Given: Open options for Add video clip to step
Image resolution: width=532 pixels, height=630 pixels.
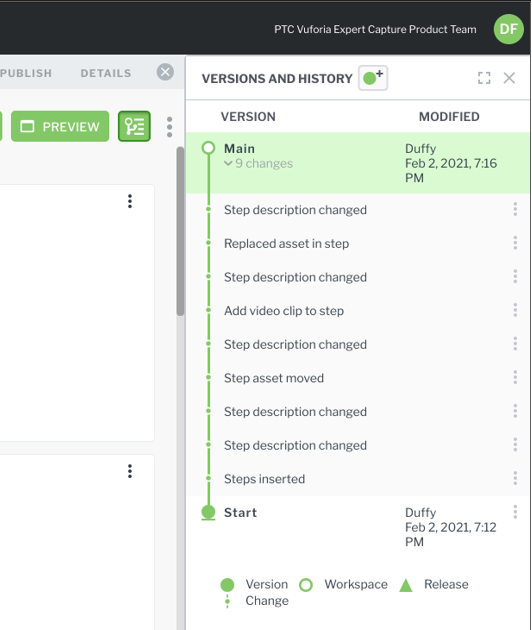Looking at the screenshot, I should [x=515, y=310].
